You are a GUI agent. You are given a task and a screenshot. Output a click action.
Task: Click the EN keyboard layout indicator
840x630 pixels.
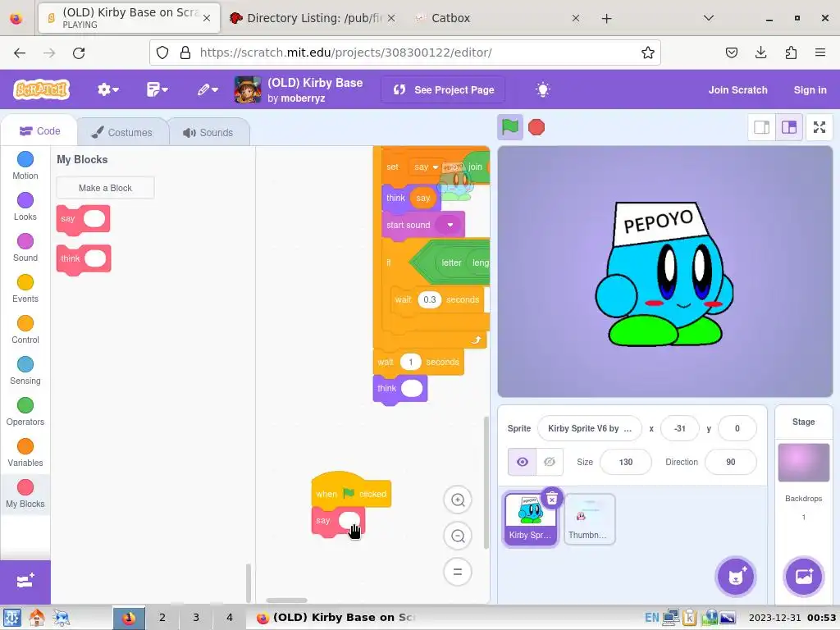(x=651, y=618)
